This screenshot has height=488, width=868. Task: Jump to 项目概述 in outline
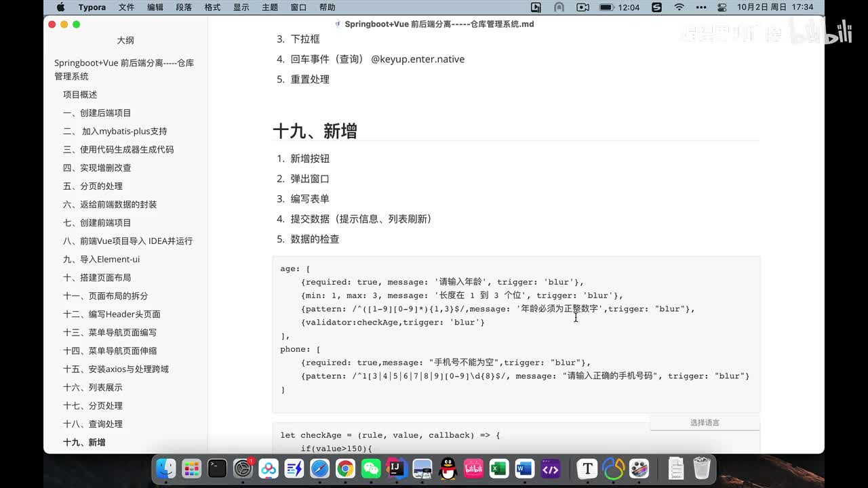point(80,94)
